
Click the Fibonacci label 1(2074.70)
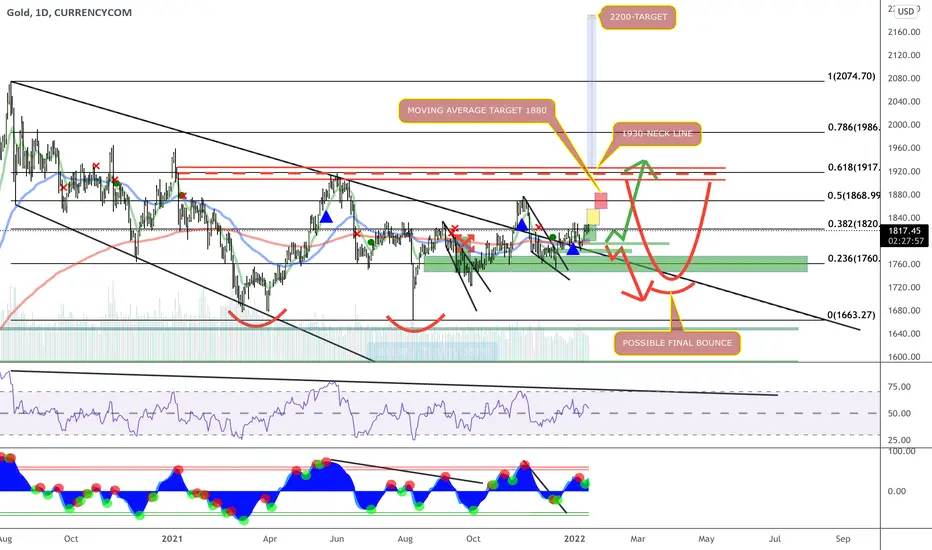click(851, 76)
